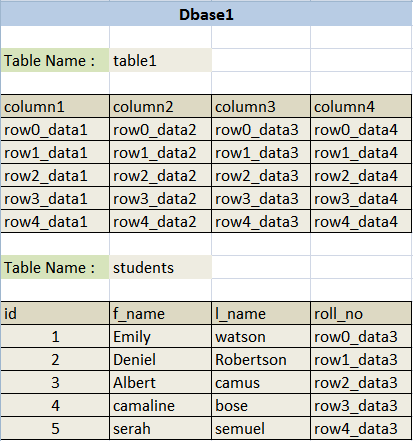Select camaline's roll_no cell row3_data3
The image size is (413, 441).
tap(361, 405)
